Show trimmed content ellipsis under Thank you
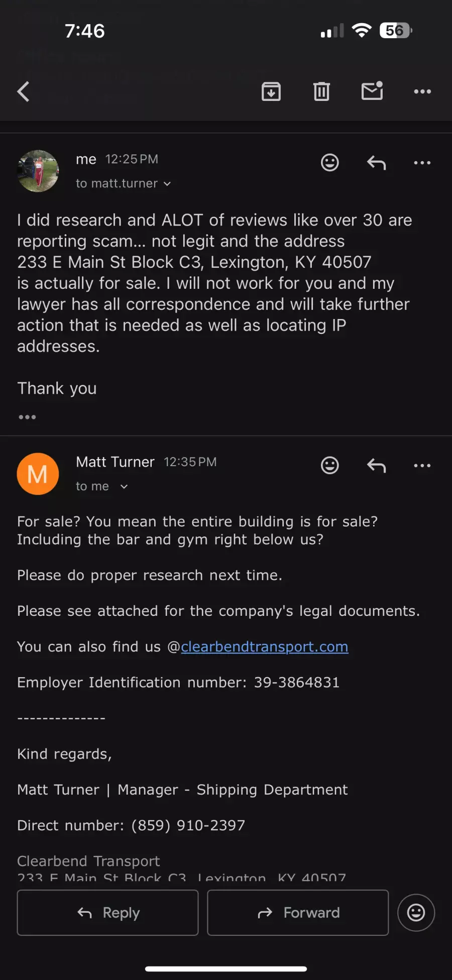Viewport: 452px width, 980px height. point(27,417)
